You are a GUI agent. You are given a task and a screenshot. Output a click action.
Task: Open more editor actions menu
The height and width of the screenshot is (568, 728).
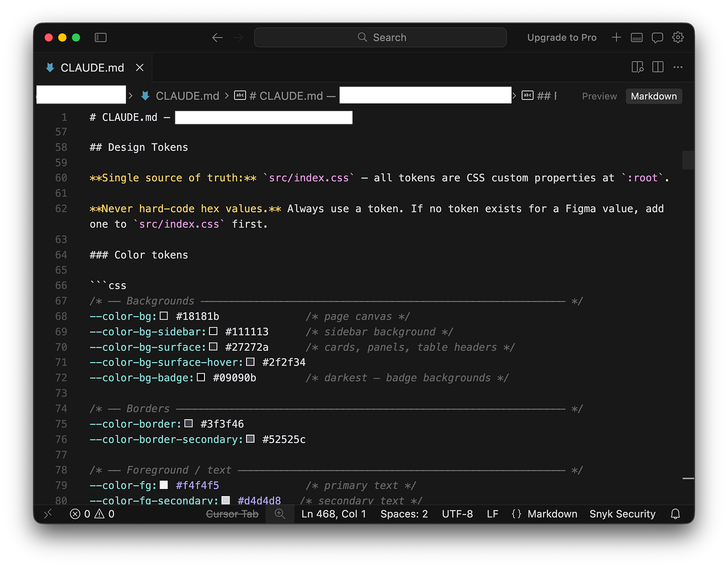tap(678, 67)
